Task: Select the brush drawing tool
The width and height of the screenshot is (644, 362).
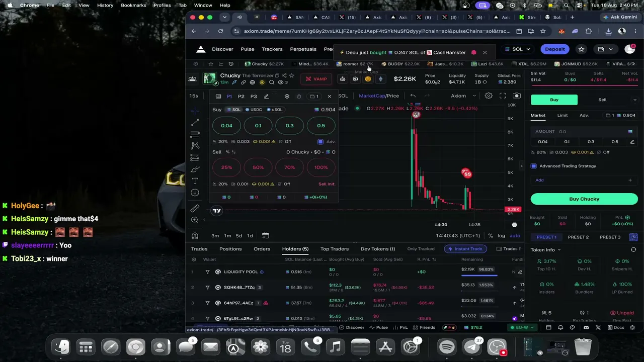Action: pyautogui.click(x=195, y=169)
